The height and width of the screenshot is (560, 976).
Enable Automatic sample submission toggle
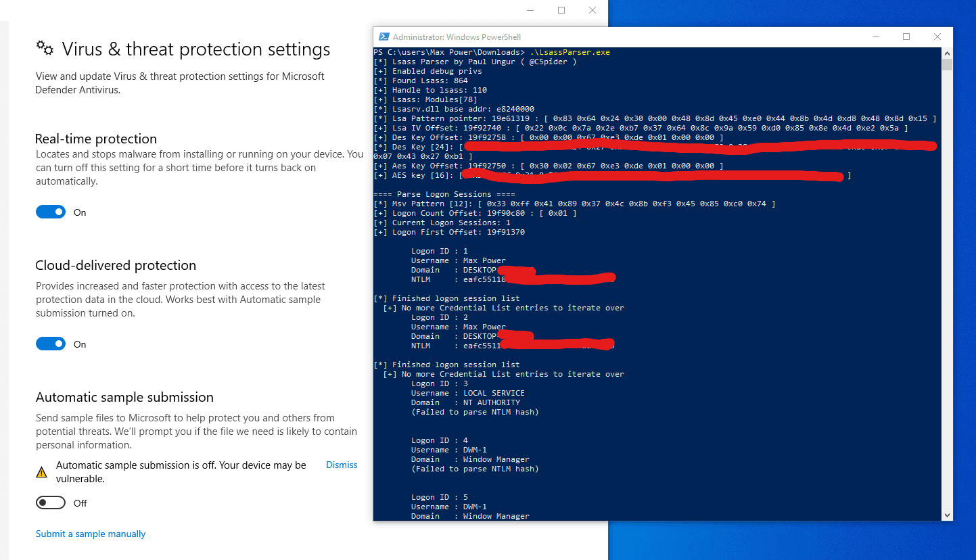pyautogui.click(x=51, y=503)
